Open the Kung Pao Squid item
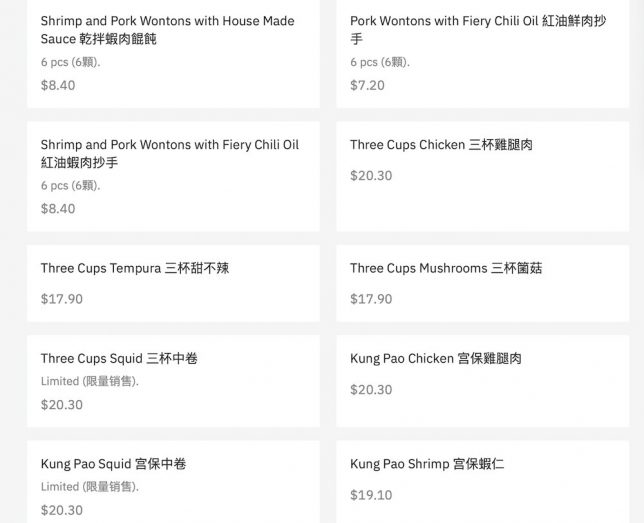The width and height of the screenshot is (644, 523). click(x=113, y=464)
